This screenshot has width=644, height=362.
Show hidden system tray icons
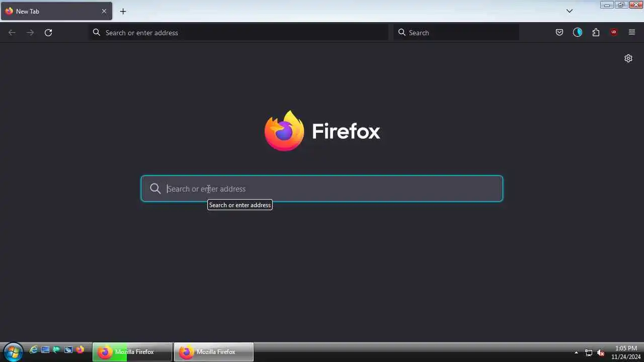click(576, 352)
